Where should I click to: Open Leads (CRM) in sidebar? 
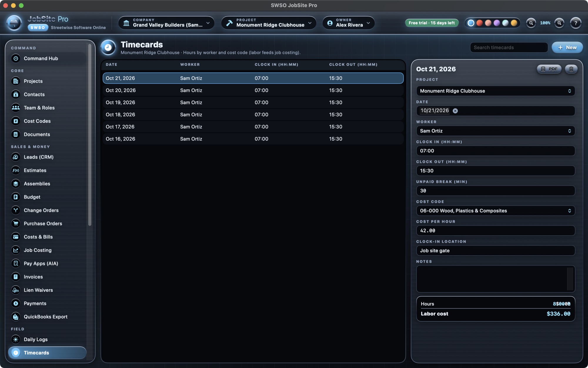pos(47,157)
